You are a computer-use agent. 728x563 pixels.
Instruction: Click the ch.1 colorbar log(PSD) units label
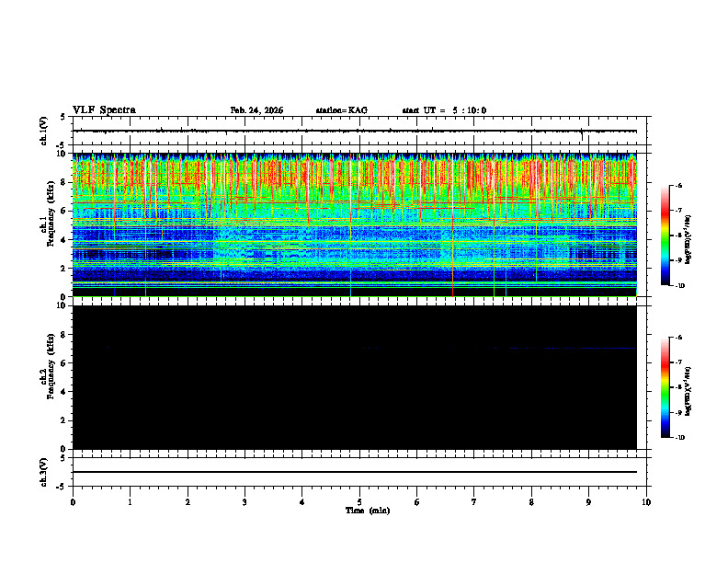pyautogui.click(x=688, y=240)
